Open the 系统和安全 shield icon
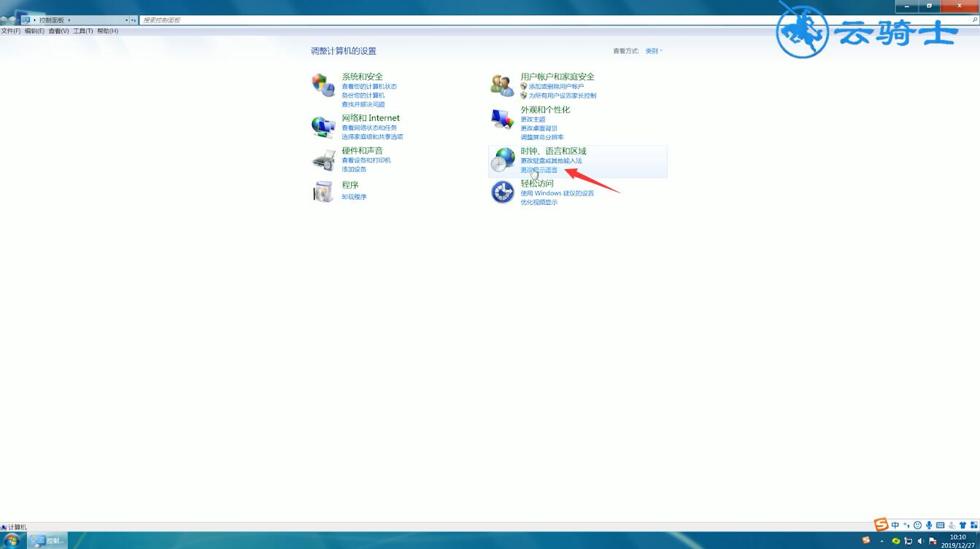980x549 pixels. 323,85
